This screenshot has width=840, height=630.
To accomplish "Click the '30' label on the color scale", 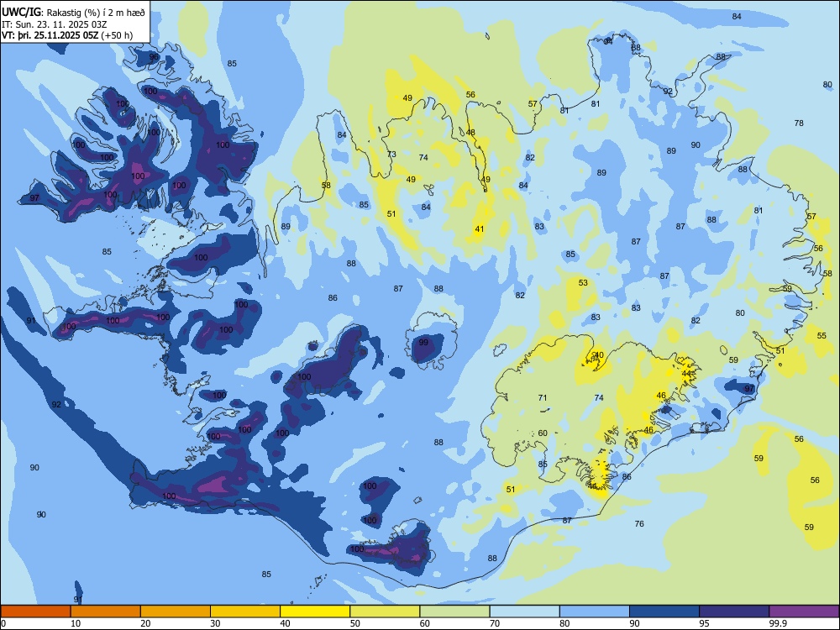I will (x=215, y=623).
